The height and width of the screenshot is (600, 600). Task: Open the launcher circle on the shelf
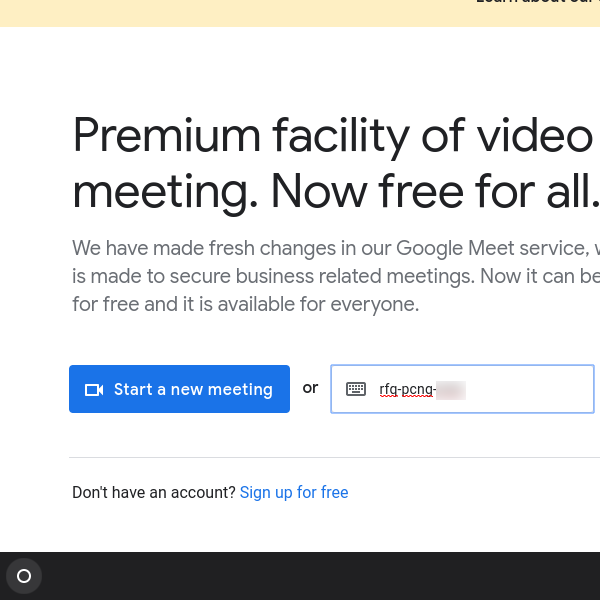24,576
